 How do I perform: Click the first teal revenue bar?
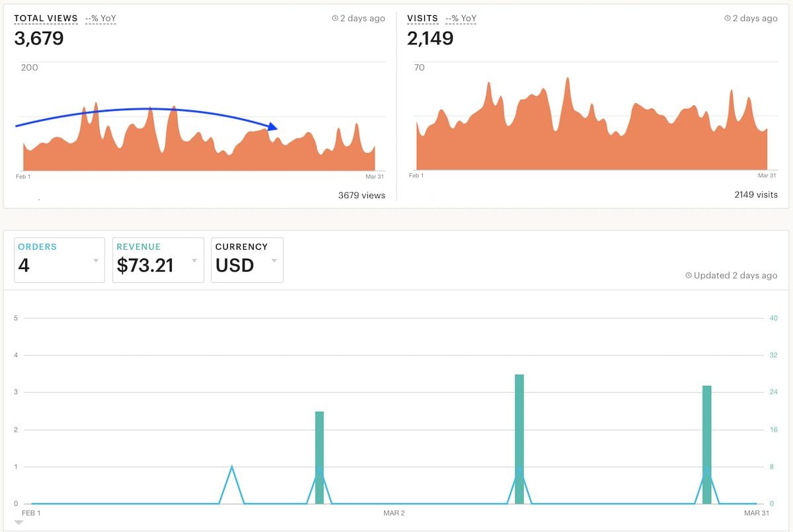(320, 457)
